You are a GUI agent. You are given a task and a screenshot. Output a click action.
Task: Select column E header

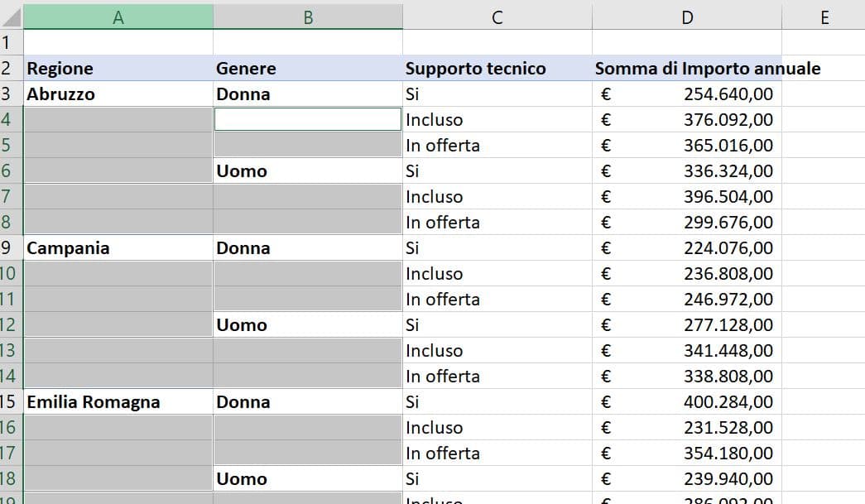(x=824, y=17)
